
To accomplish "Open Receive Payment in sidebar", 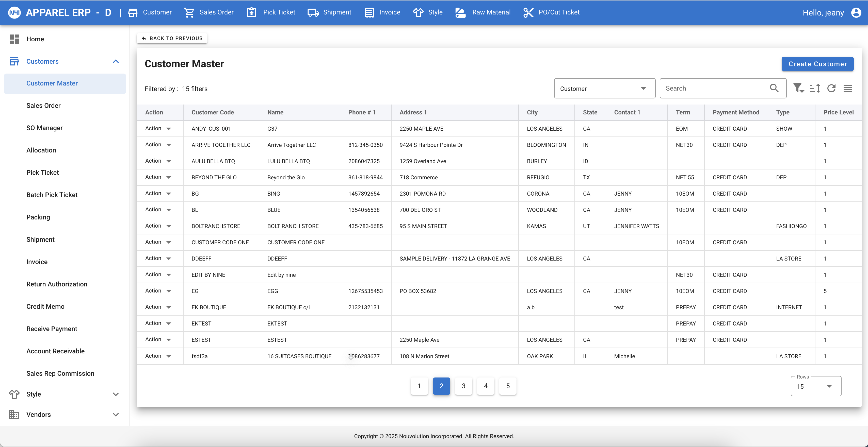I will (x=52, y=329).
